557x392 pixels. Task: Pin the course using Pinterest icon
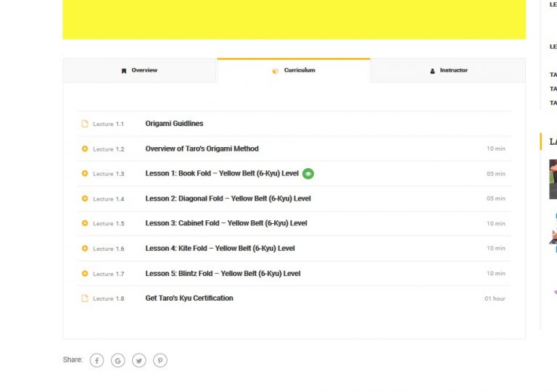coord(160,360)
